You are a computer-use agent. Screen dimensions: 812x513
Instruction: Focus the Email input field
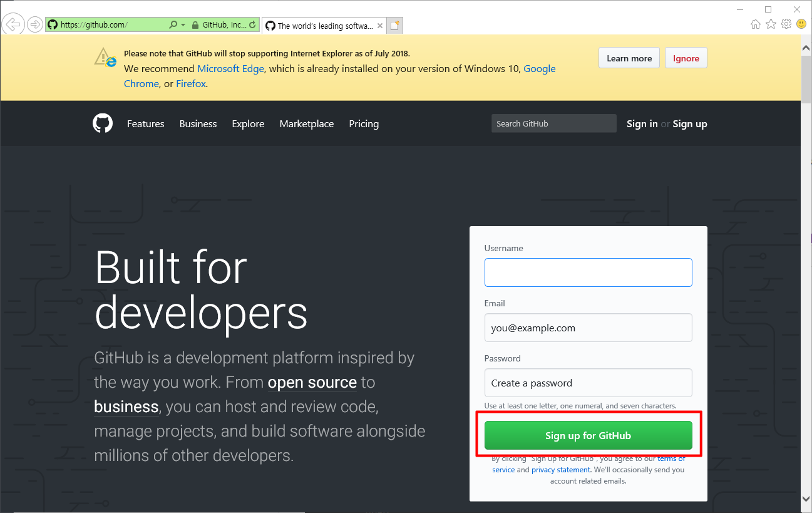click(588, 328)
